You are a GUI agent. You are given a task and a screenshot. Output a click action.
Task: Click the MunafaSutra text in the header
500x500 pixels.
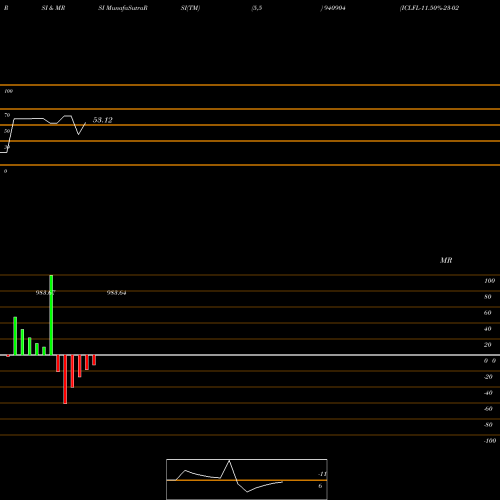pyautogui.click(x=125, y=8)
